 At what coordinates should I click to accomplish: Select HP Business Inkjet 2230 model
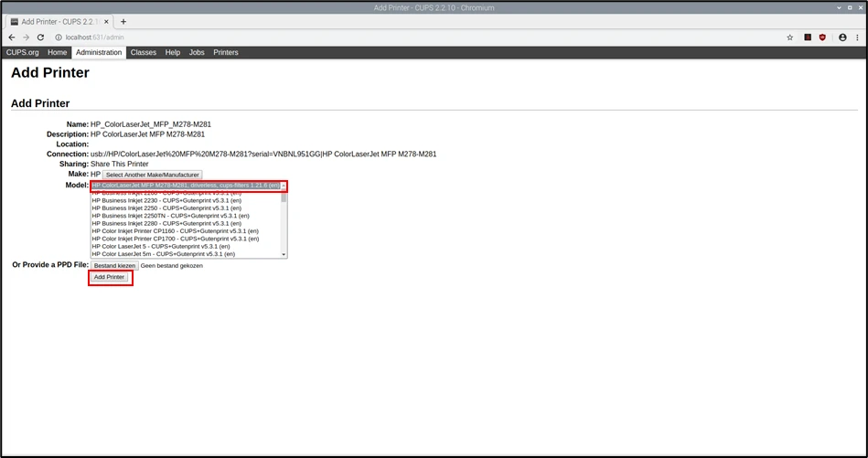(x=186, y=200)
